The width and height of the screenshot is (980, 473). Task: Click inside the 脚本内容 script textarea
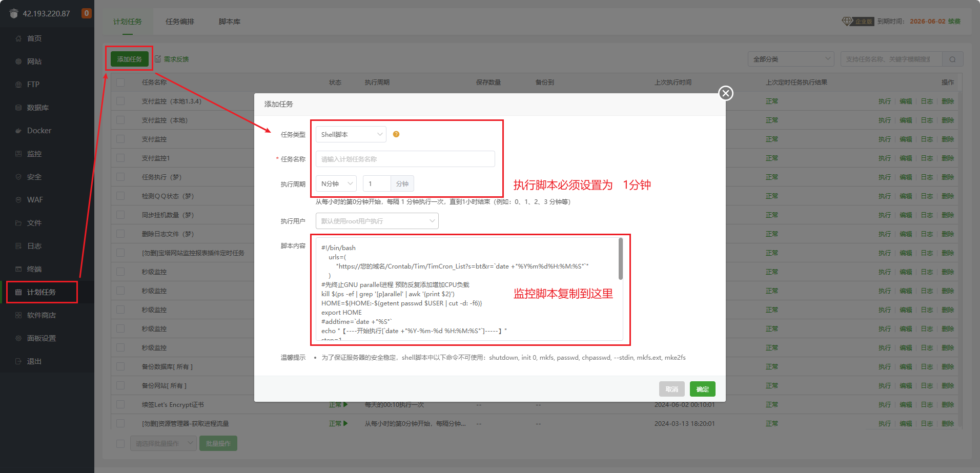(x=466, y=289)
